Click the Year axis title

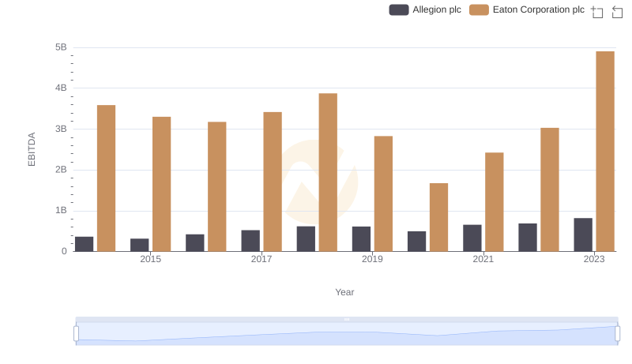pyautogui.click(x=344, y=292)
